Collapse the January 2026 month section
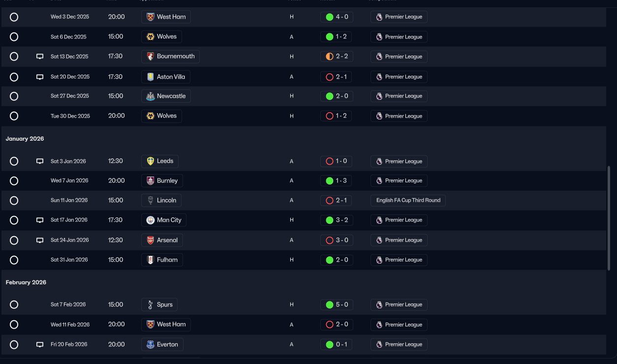The height and width of the screenshot is (364, 617). pyautogui.click(x=25, y=139)
